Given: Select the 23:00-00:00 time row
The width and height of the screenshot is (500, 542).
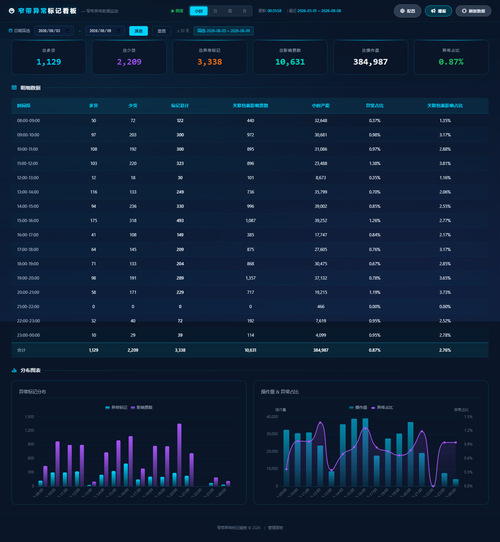Looking at the screenshot, I should [250, 335].
